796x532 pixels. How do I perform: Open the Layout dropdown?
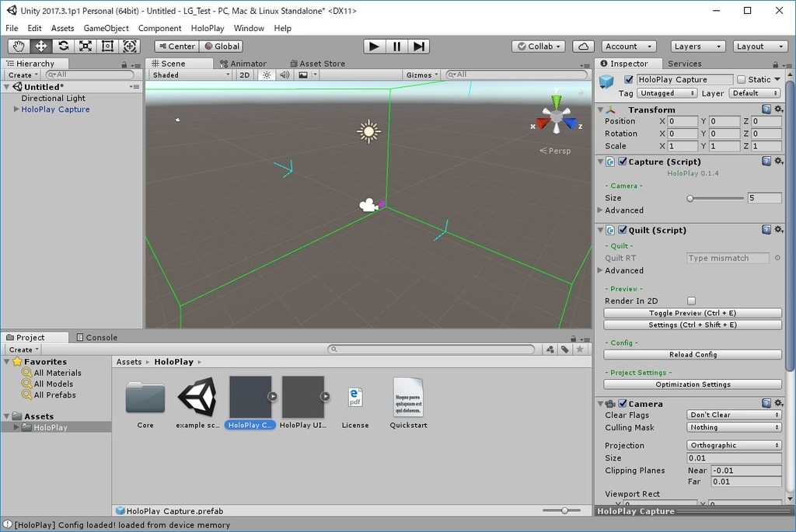pos(759,46)
